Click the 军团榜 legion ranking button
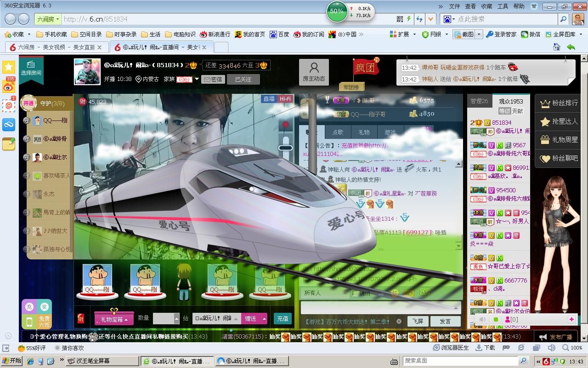 [351, 87]
